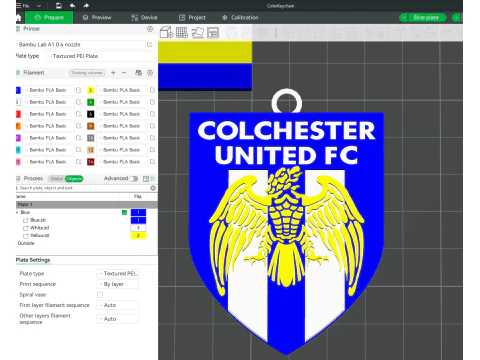Click White.stl filament cell showing 3

[x=138, y=228]
